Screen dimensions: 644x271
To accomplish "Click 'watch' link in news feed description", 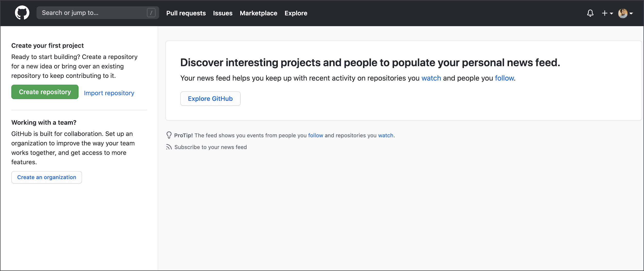I will pos(431,78).
